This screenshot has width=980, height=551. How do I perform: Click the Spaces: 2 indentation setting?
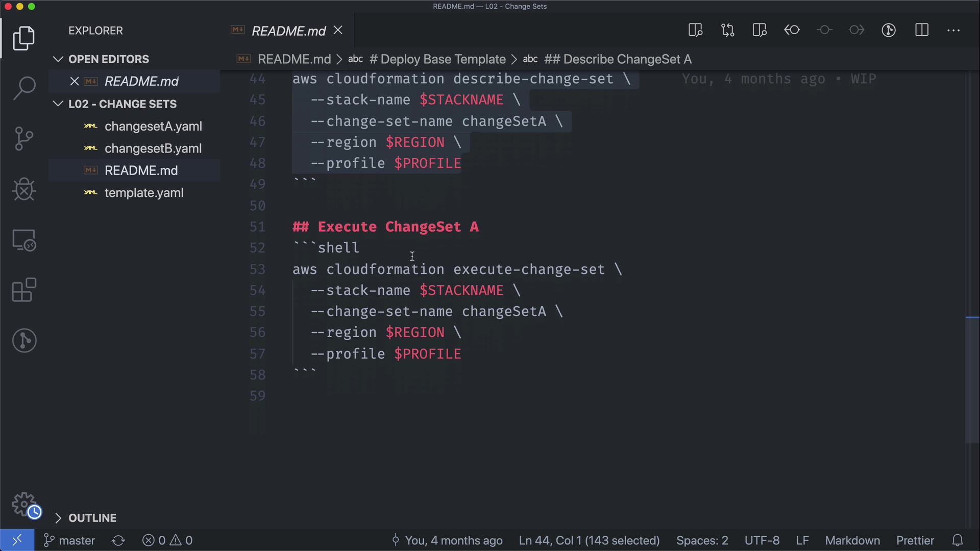(x=702, y=540)
